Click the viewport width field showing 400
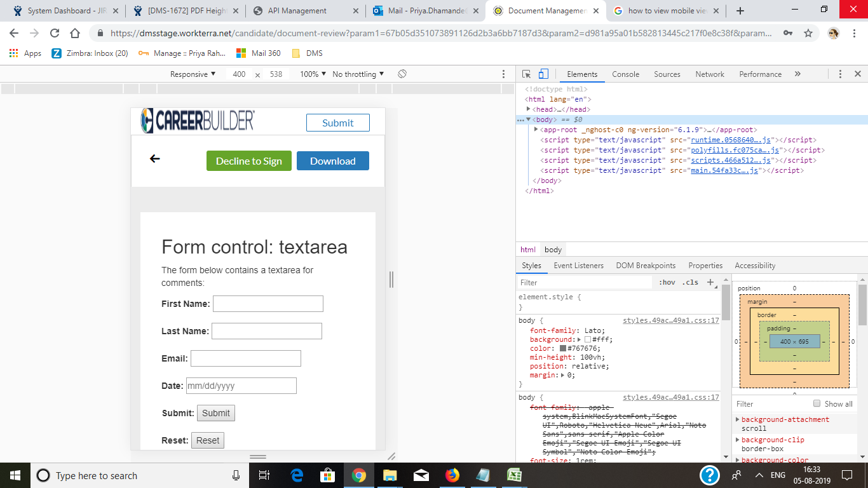The height and width of the screenshot is (488, 868). click(x=239, y=74)
